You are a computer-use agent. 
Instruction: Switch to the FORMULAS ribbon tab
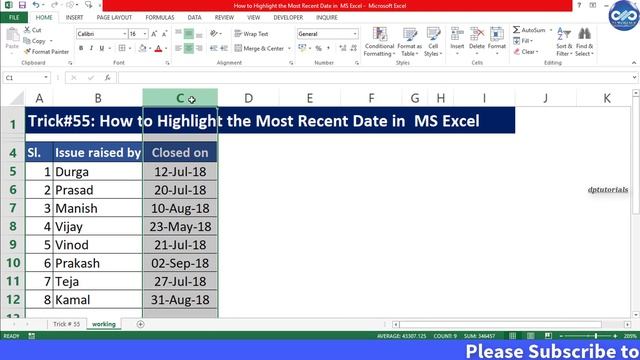coord(160,18)
